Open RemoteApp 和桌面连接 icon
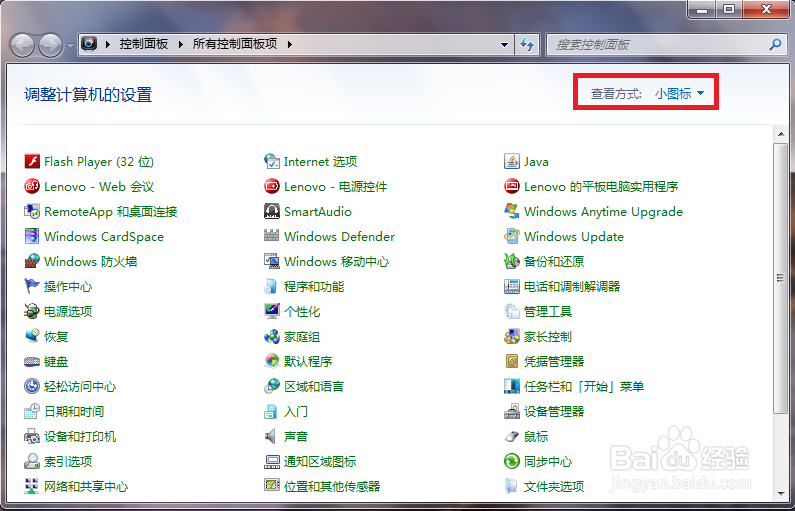The width and height of the screenshot is (795, 511). [32, 211]
